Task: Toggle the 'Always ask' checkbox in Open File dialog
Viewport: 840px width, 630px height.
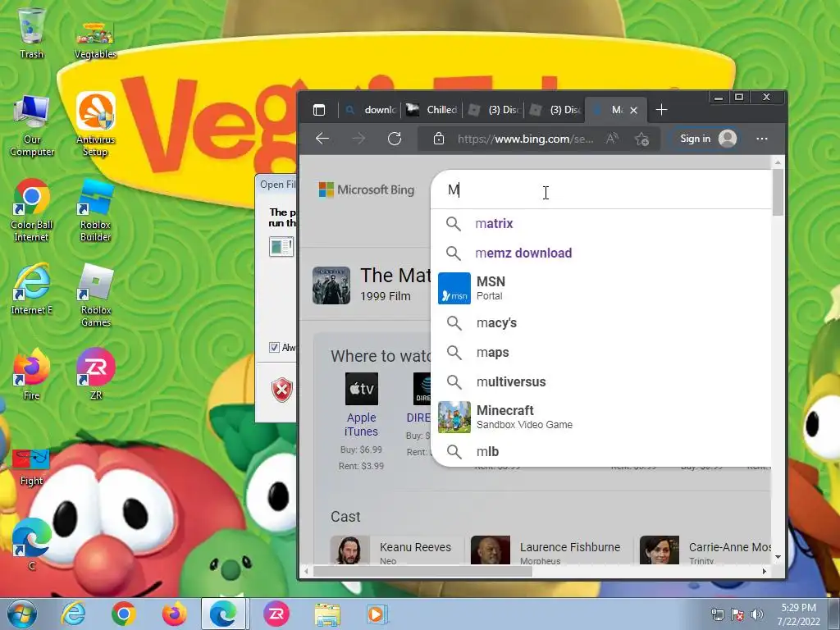Action: [274, 347]
